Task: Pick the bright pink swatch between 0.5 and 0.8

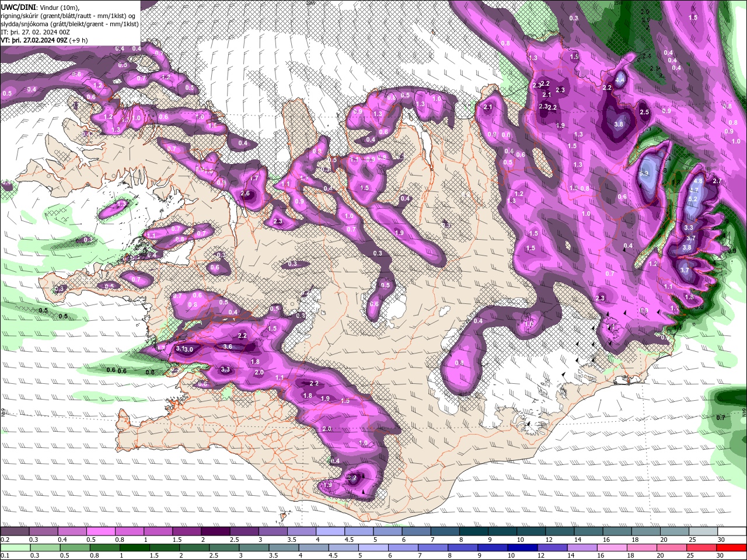Action: point(100,531)
